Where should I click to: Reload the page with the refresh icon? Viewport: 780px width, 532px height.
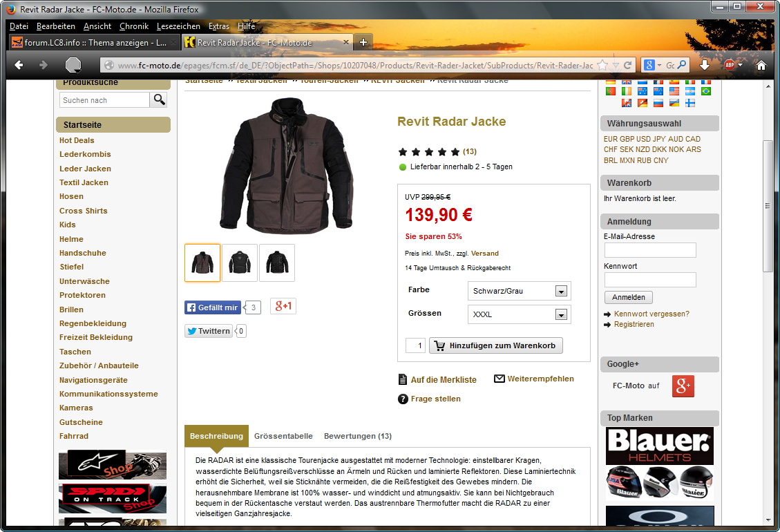point(628,65)
